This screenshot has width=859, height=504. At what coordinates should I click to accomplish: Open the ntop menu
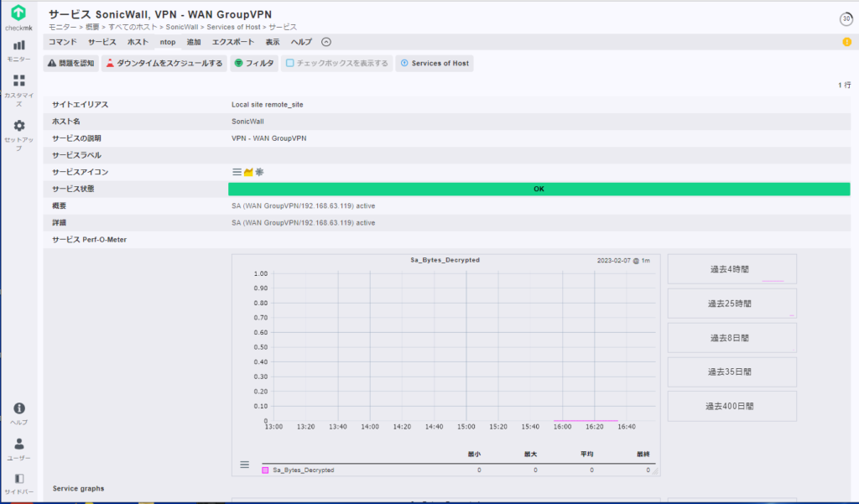[x=168, y=42]
